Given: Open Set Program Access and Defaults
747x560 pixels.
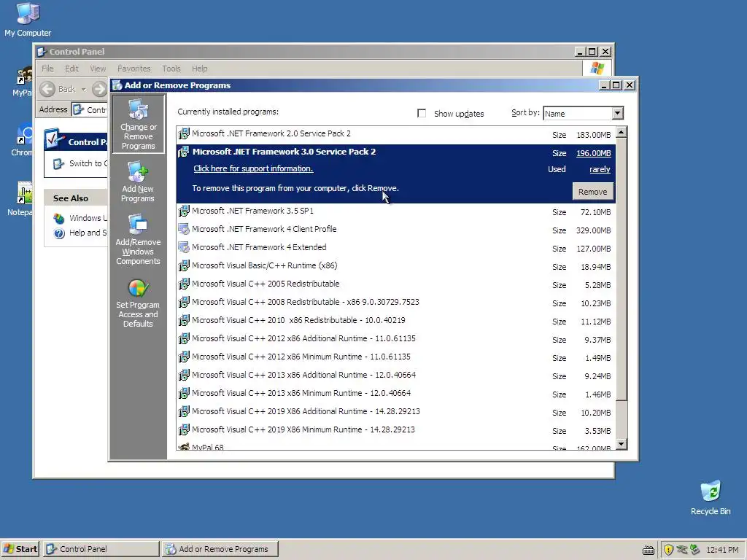Looking at the screenshot, I should pos(138,303).
